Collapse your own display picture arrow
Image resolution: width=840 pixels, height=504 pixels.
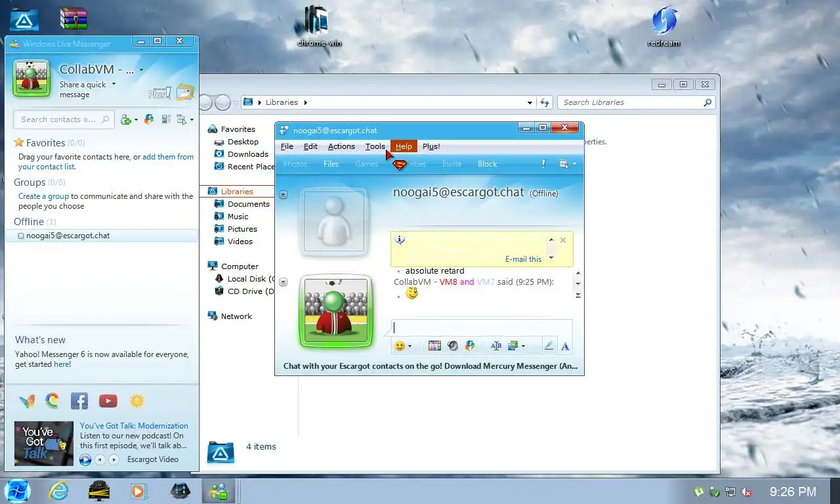tap(283, 282)
